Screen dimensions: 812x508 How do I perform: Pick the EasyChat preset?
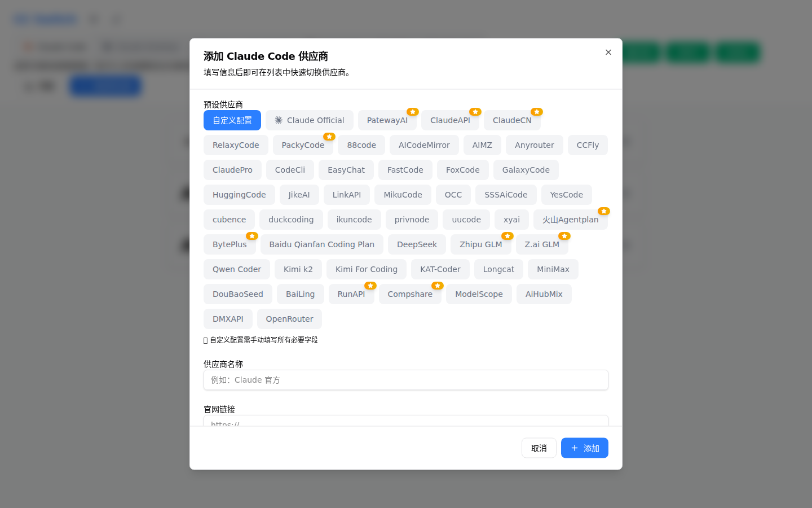(346, 170)
